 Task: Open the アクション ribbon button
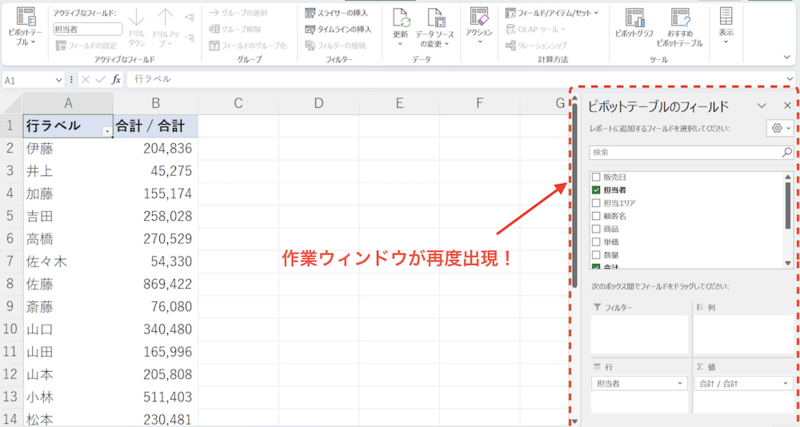tap(479, 26)
